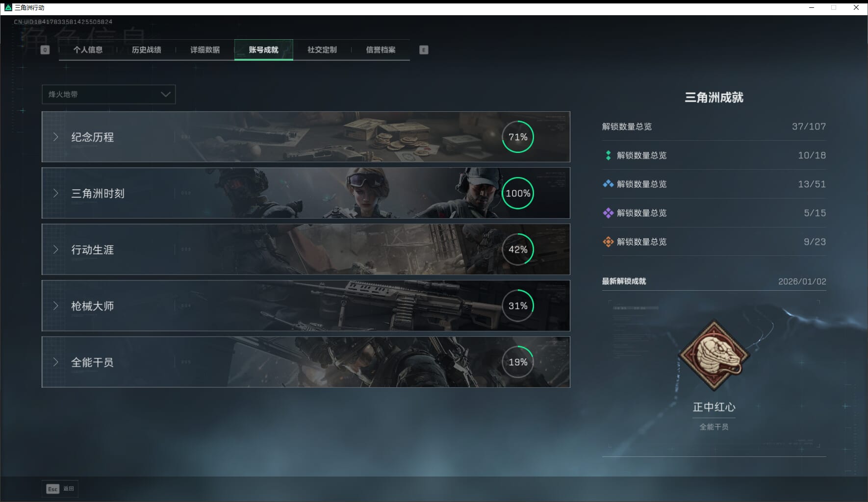This screenshot has width=868, height=502.
Task: Click the 正中红心 snake achievement badge
Action: 714,356
